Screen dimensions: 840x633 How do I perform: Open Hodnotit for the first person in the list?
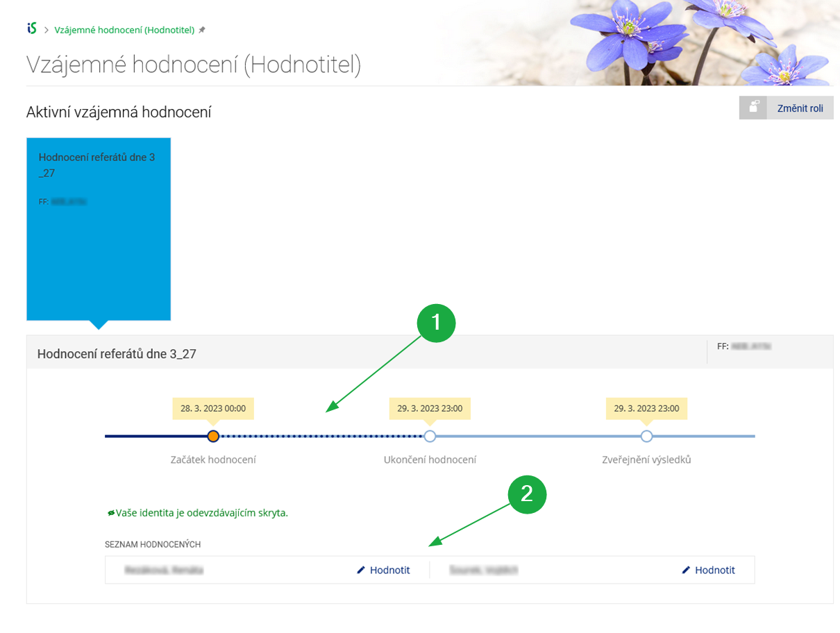tap(389, 570)
